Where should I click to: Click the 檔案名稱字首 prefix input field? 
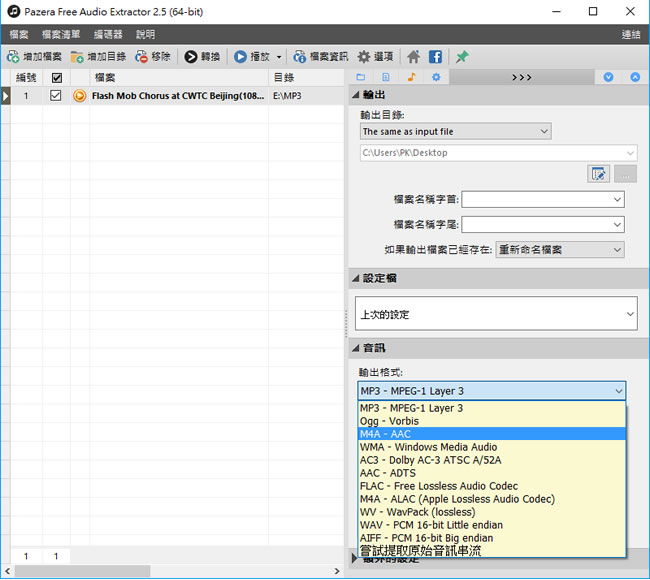(542, 199)
